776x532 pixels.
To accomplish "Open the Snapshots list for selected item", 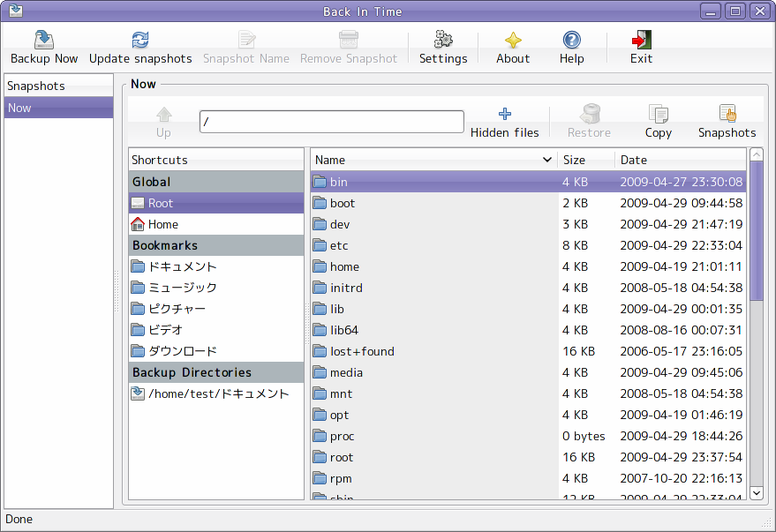I will 727,114.
